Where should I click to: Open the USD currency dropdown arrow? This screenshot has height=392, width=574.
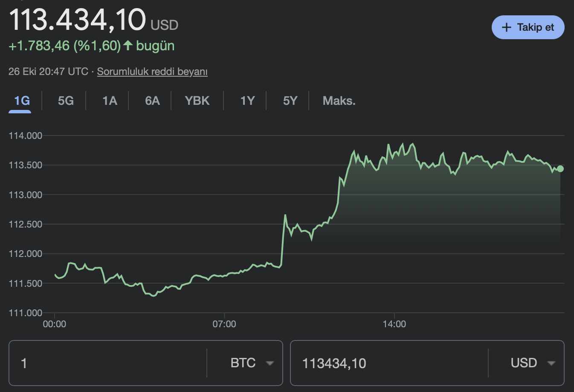(551, 363)
